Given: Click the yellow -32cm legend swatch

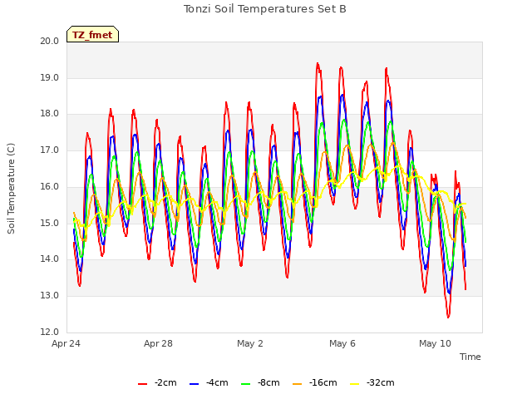Looking at the screenshot, I should coord(355,384).
